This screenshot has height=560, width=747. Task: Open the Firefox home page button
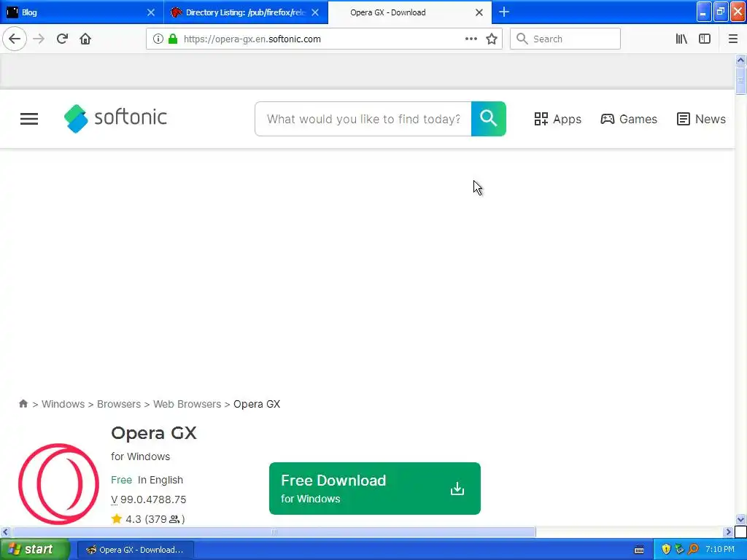pos(85,39)
